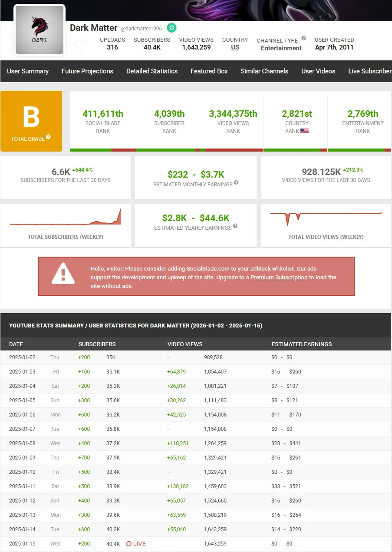
Task: Click the SUBSCRIBERS column header
Action: (x=97, y=344)
